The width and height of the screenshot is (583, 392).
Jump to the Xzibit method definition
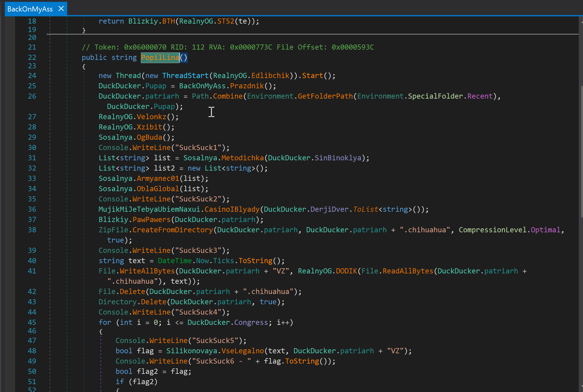tap(149, 127)
